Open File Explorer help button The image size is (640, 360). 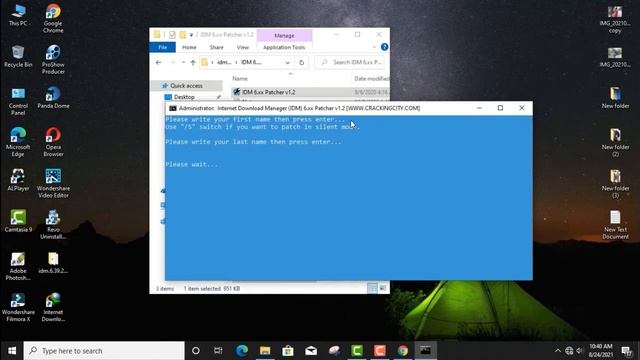coord(384,47)
